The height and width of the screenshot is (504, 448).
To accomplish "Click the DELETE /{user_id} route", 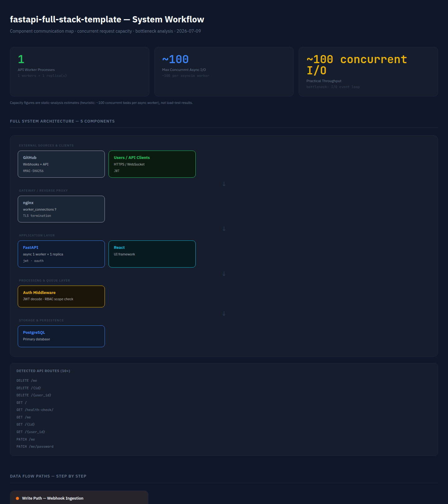I will click(x=34, y=395).
